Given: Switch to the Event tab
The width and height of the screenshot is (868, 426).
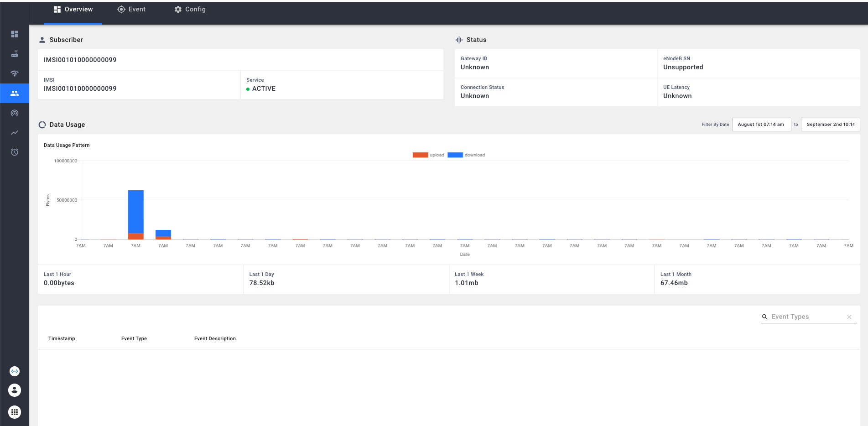Looking at the screenshot, I should pyautogui.click(x=131, y=10).
